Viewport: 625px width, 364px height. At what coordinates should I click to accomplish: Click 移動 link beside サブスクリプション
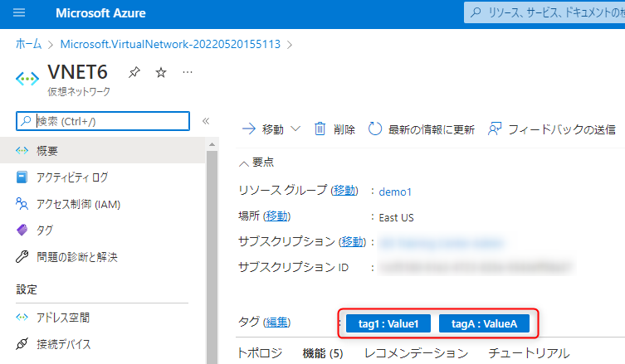coord(352,242)
